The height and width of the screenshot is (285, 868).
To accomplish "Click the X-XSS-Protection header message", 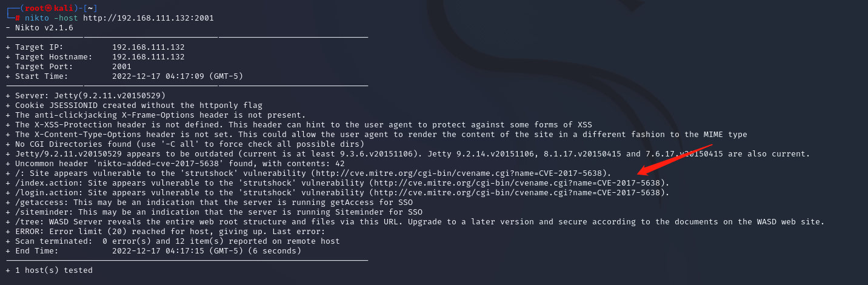I will tap(299, 124).
